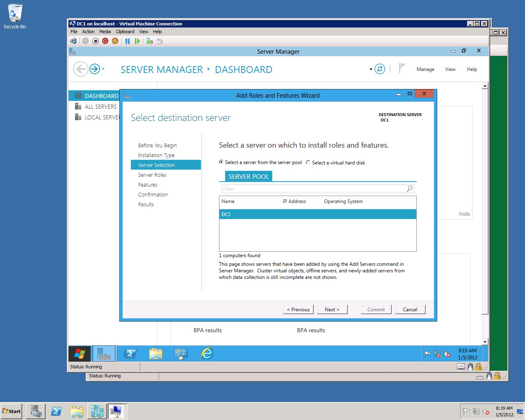Sort by Operating System column header

[343, 201]
